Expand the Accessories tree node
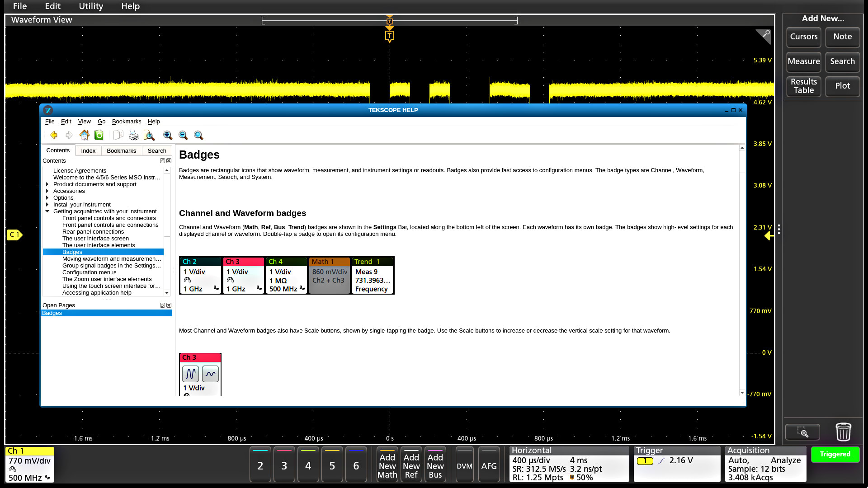The width and height of the screenshot is (868, 488). 47,191
